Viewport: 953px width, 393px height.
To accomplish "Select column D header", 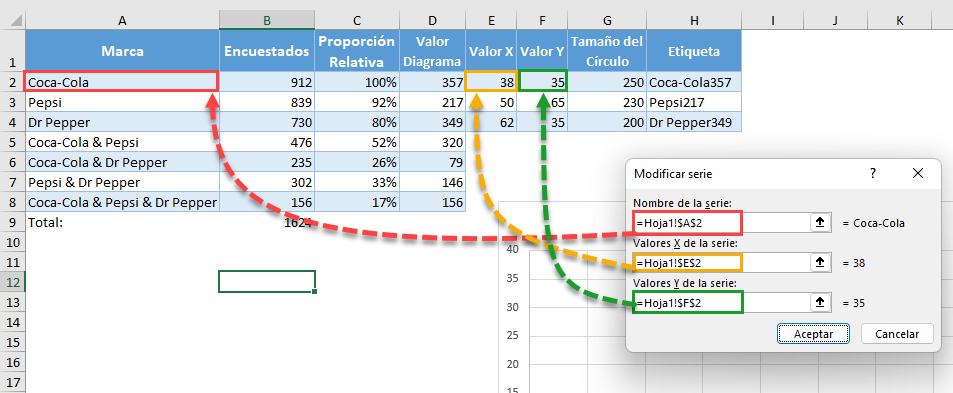I will point(432,21).
